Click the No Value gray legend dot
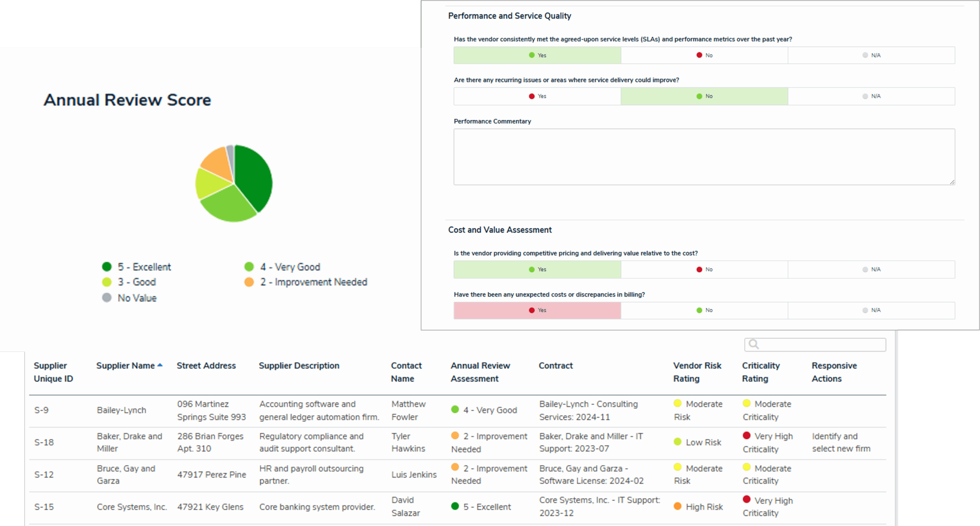This screenshot has width=980, height=526. (x=107, y=298)
